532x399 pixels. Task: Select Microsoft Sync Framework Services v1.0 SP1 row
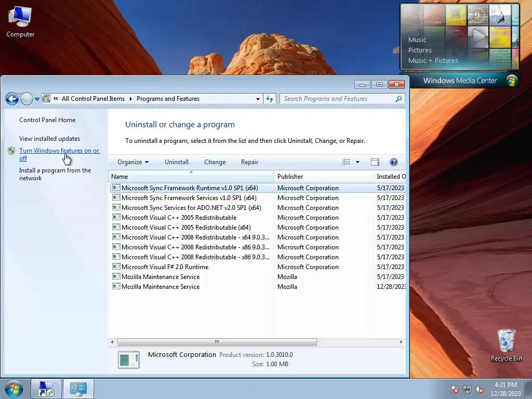coord(258,198)
